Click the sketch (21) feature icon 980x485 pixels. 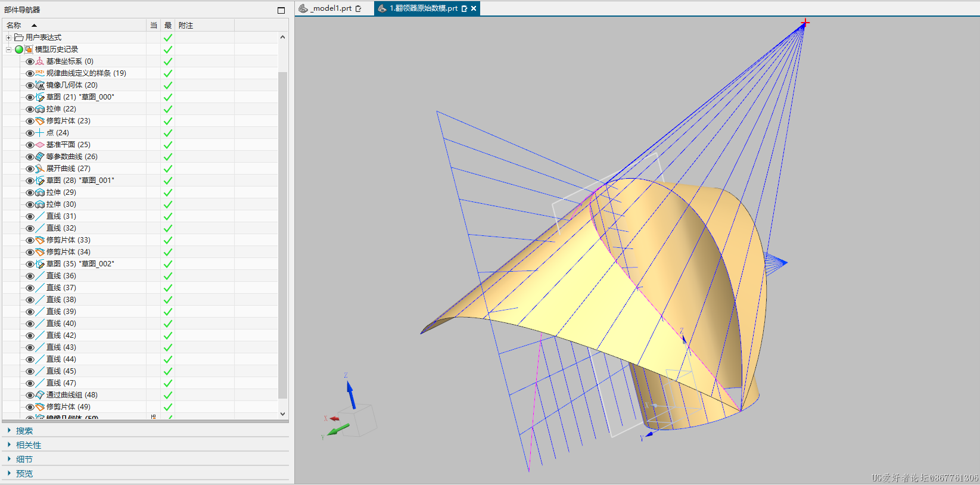pyautogui.click(x=40, y=97)
